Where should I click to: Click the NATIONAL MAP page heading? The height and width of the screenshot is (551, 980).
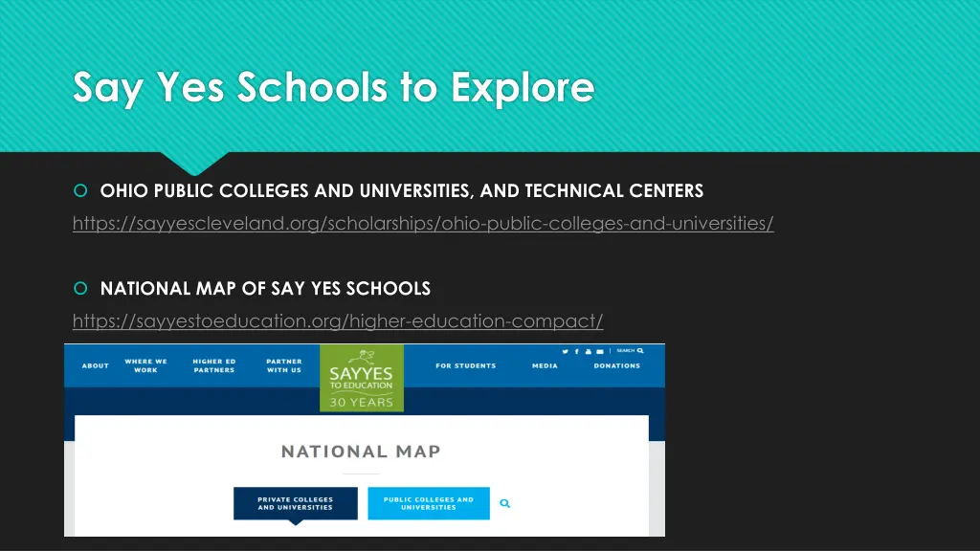pyautogui.click(x=361, y=452)
